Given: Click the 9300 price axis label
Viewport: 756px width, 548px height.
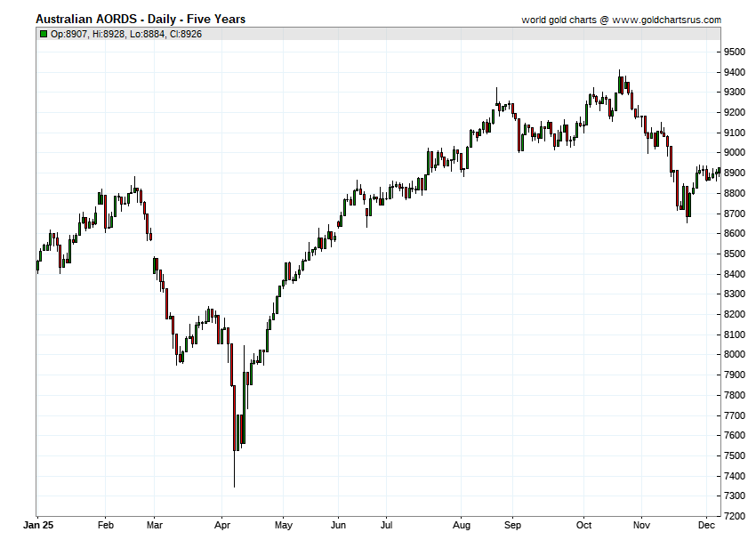Looking at the screenshot, I should pos(735,92).
